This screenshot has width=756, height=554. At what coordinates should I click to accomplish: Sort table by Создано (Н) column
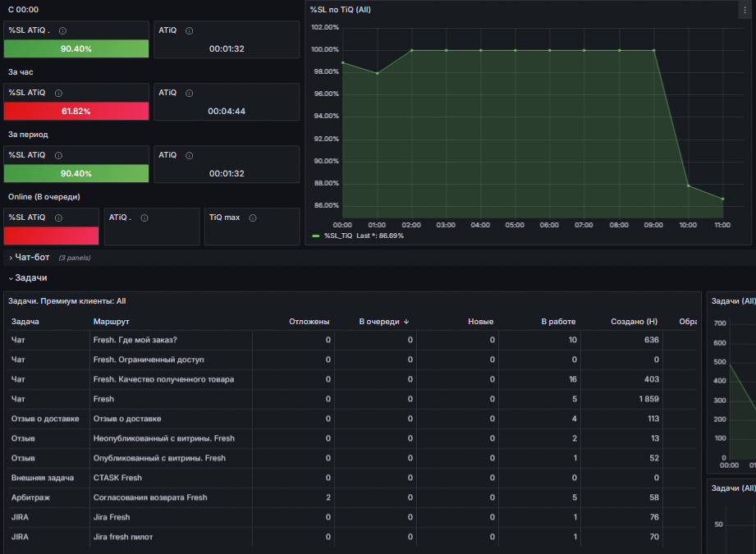tap(634, 322)
